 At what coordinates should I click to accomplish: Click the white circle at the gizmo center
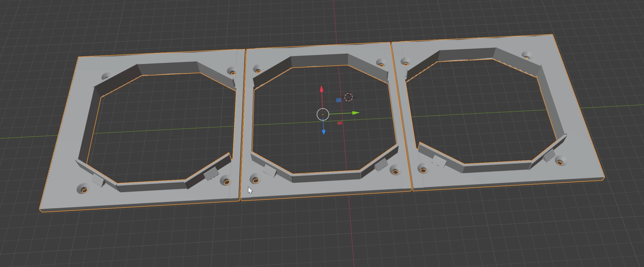(323, 114)
